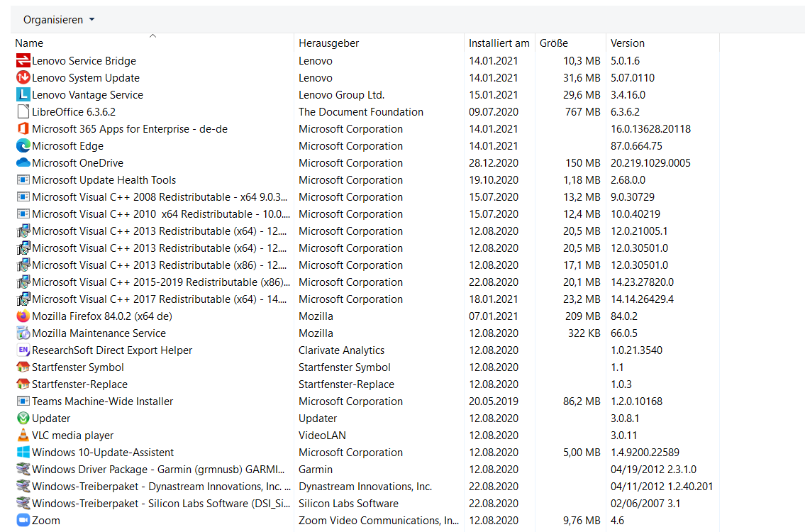Click the Zoom camera icon

(23, 520)
